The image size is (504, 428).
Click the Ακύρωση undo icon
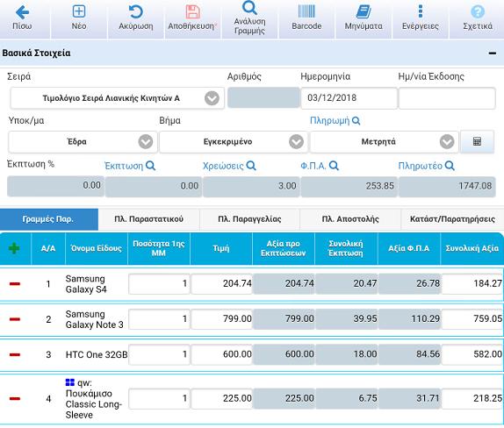tap(135, 12)
